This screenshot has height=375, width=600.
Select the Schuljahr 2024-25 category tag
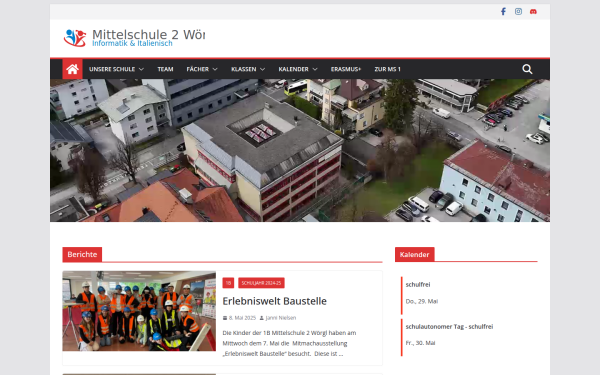[261, 283]
